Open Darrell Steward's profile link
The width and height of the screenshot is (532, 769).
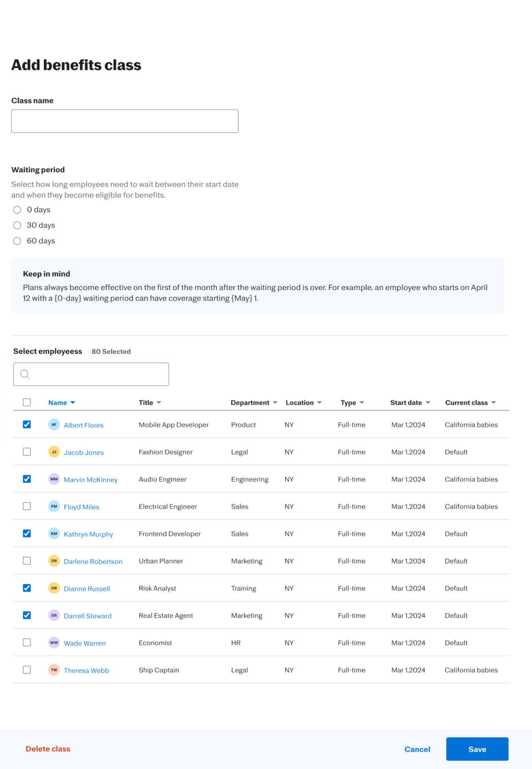pyautogui.click(x=87, y=616)
